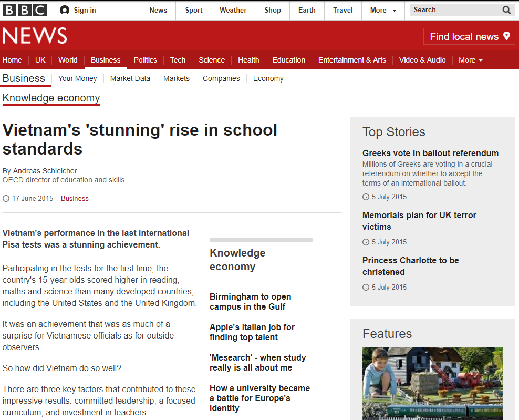Open Memorials plan for UK terror victims

419,221
